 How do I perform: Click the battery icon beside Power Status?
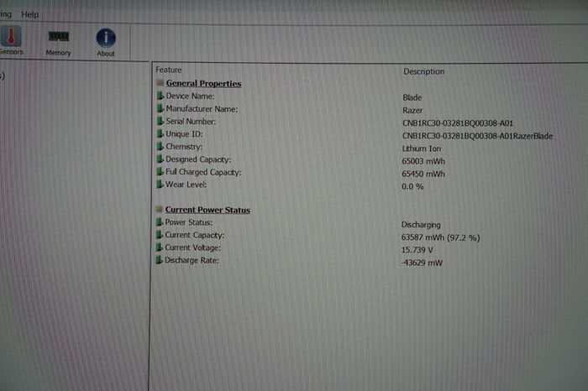[x=160, y=222]
